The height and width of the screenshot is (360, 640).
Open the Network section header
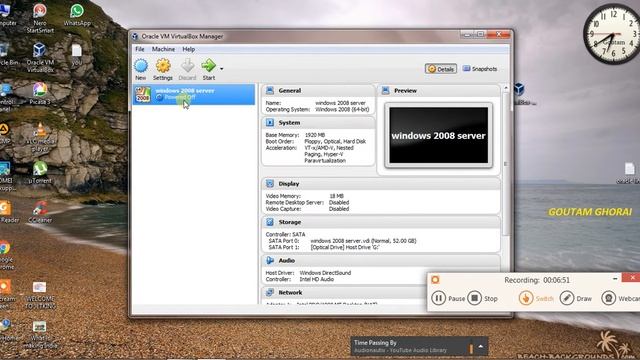(344, 292)
